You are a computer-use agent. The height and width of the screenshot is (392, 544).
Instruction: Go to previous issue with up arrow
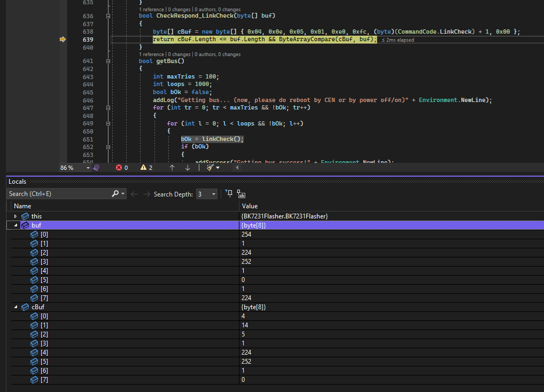(x=172, y=168)
